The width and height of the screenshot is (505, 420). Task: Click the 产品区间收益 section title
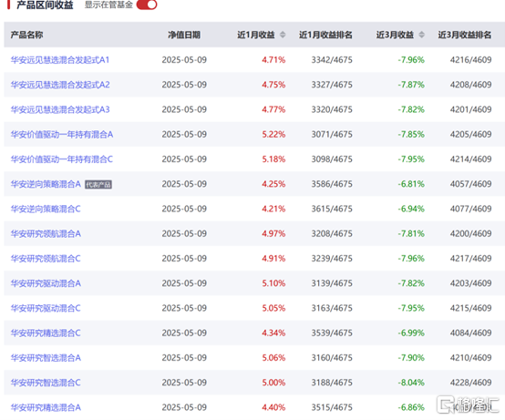pyautogui.click(x=45, y=5)
